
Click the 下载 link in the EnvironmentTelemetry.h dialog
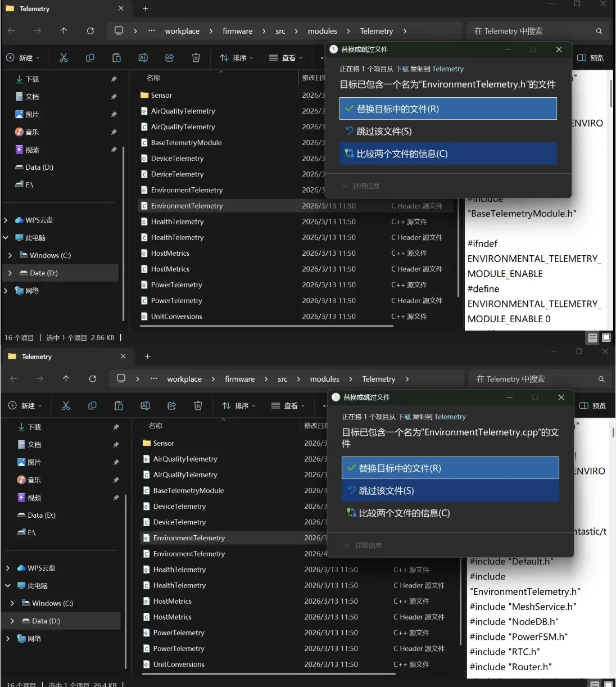click(402, 69)
